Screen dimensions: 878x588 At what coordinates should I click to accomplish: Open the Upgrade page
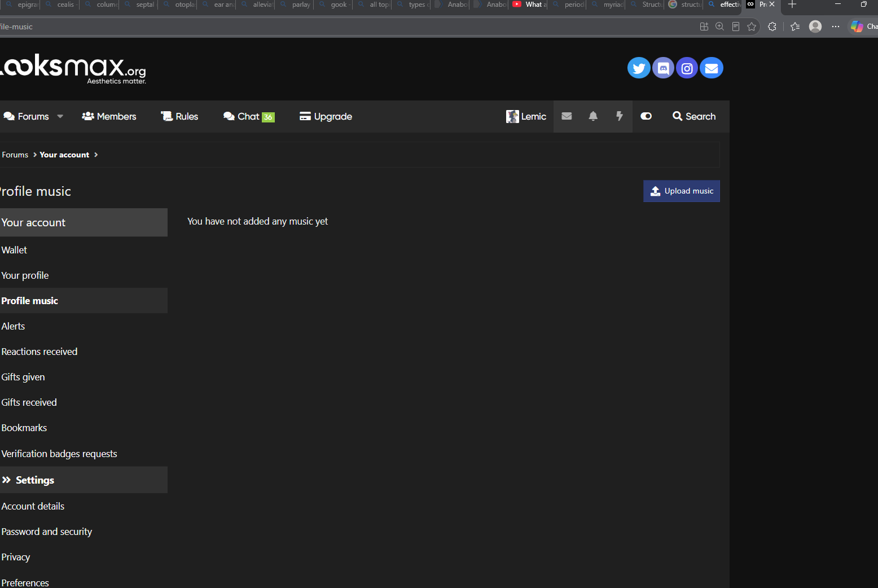326,116
